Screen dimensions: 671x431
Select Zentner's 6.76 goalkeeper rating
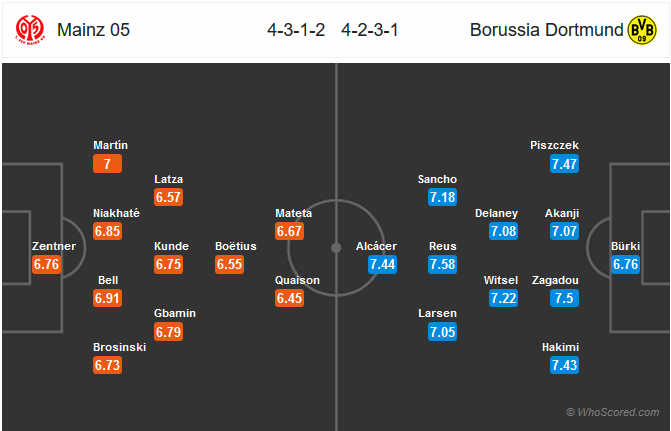click(x=46, y=264)
